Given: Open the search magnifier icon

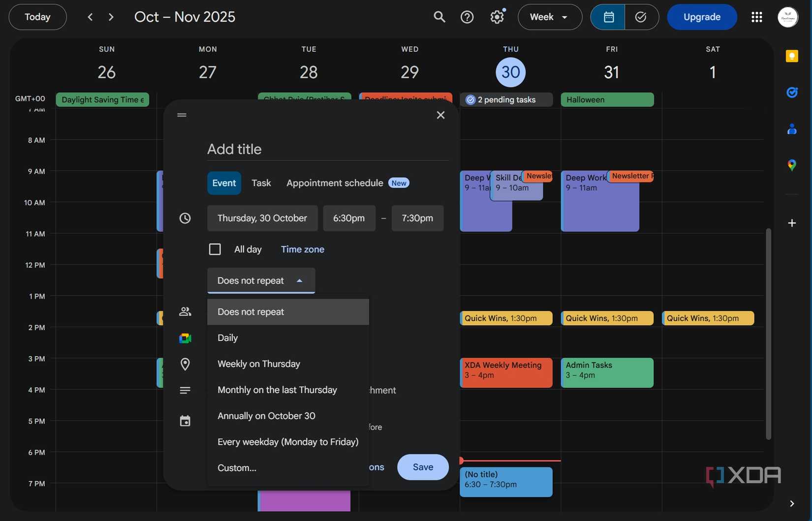Looking at the screenshot, I should 439,17.
